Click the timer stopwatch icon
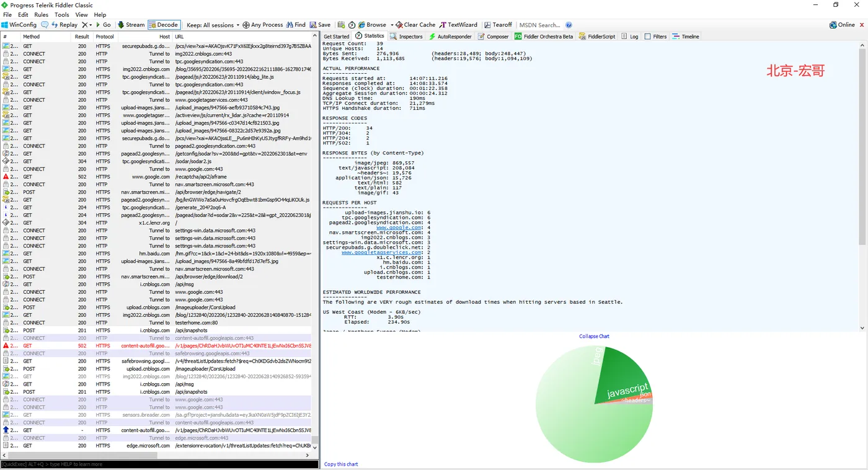The width and height of the screenshot is (868, 470). (x=352, y=25)
